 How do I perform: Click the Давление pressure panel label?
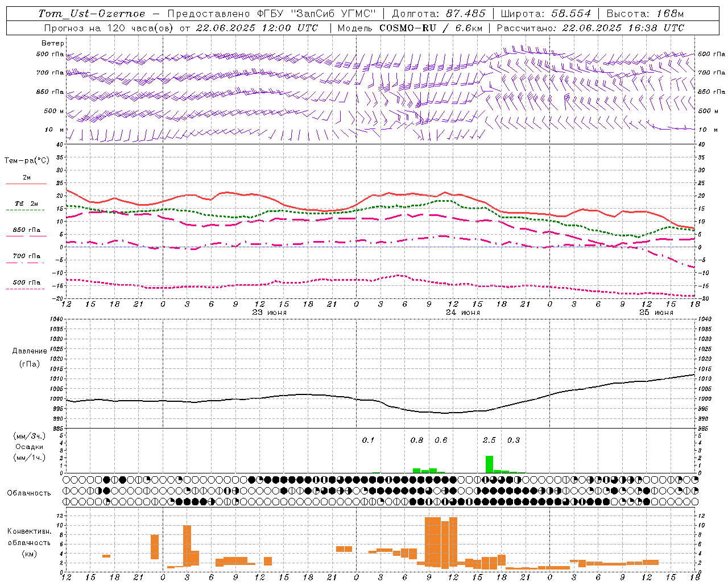coord(30,351)
